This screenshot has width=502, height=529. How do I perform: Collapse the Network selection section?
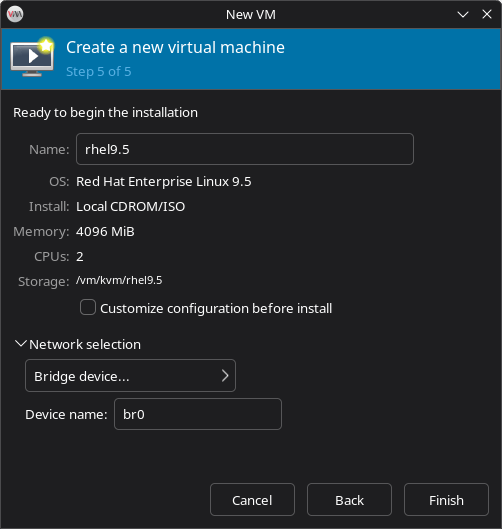click(21, 344)
